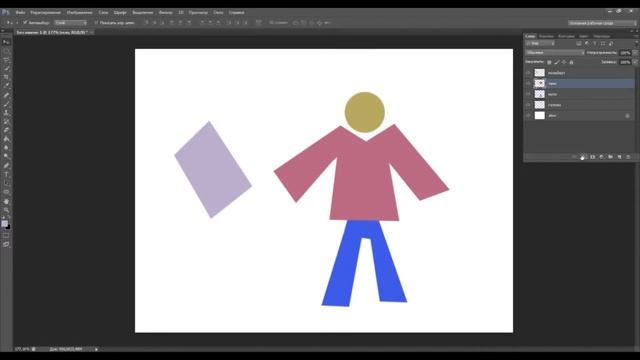Viewport: 640px width, 360px height.
Task: Select the Path Selection tool
Action: 6,183
